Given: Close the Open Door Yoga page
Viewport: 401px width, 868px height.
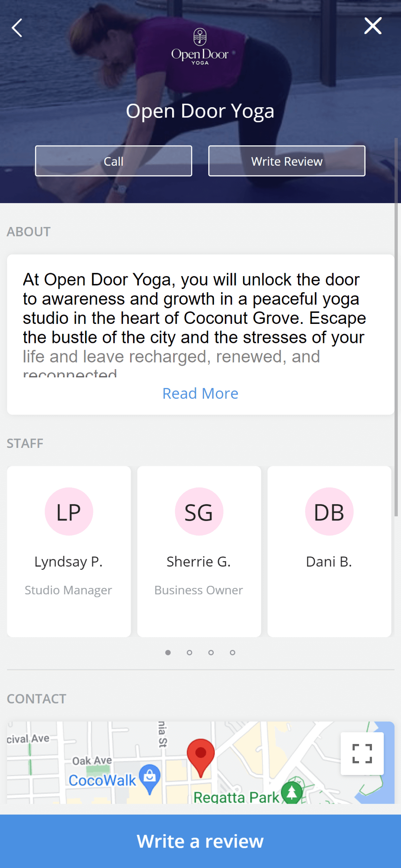Looking at the screenshot, I should click(373, 26).
